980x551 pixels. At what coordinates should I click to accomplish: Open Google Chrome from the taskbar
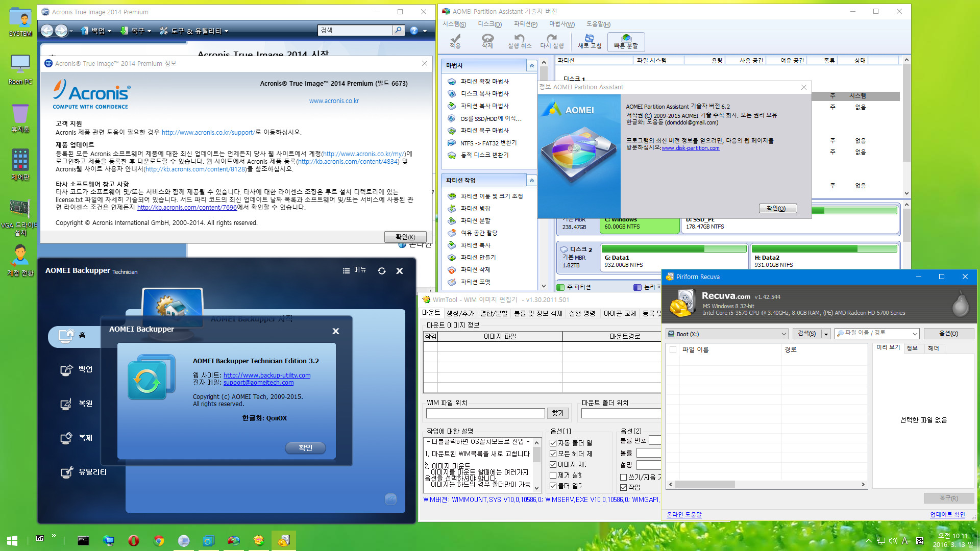coord(159,540)
